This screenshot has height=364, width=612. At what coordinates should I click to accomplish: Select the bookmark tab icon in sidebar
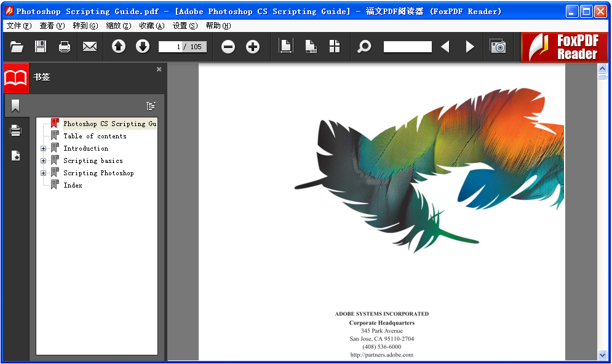click(x=15, y=106)
